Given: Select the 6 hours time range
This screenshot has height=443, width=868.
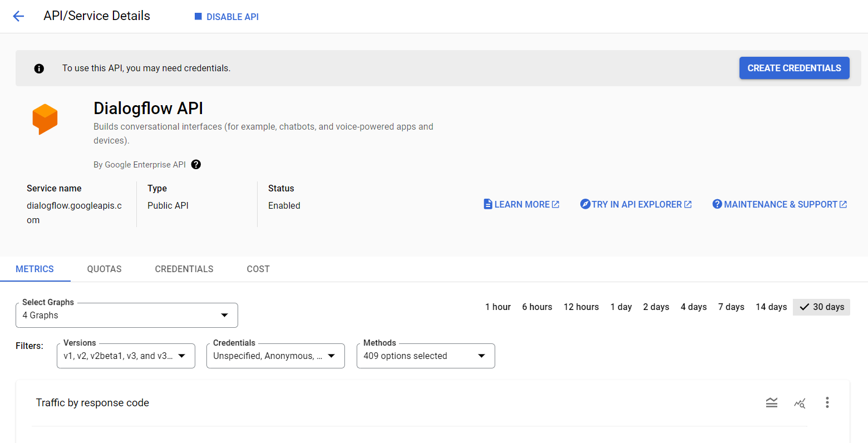Looking at the screenshot, I should (537, 307).
